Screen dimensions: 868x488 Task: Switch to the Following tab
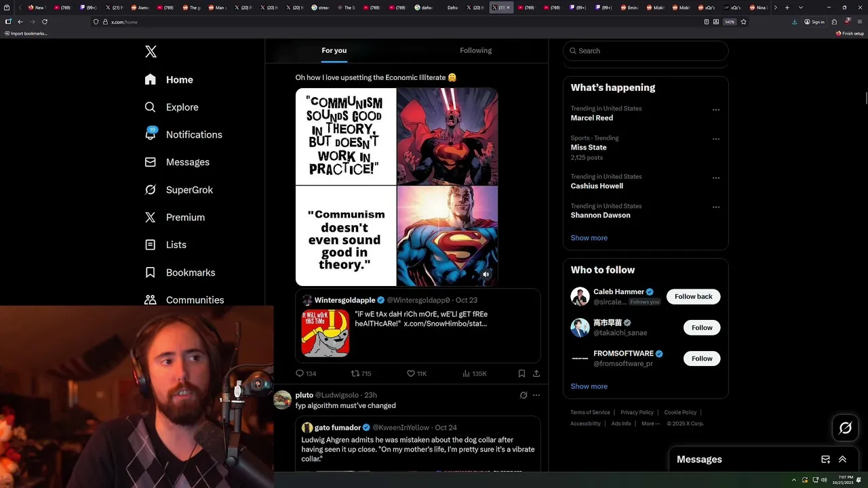tap(475, 50)
